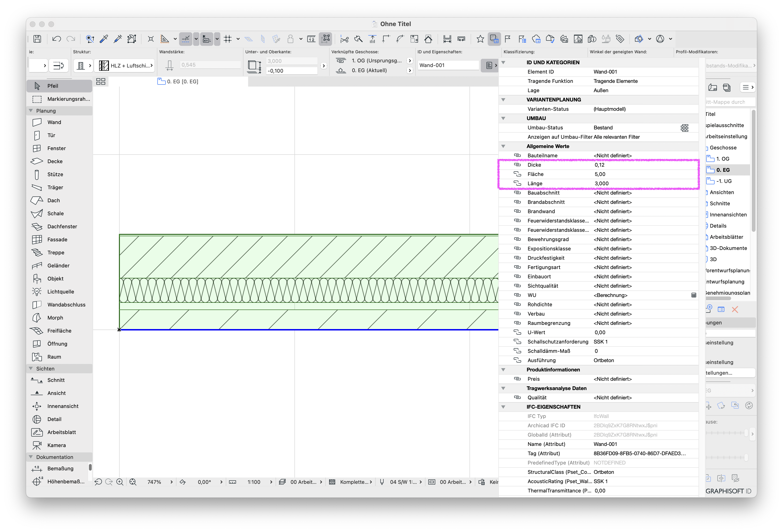Activate the Pfeil arrow tool
The width and height of the screenshot is (783, 532).
click(59, 86)
